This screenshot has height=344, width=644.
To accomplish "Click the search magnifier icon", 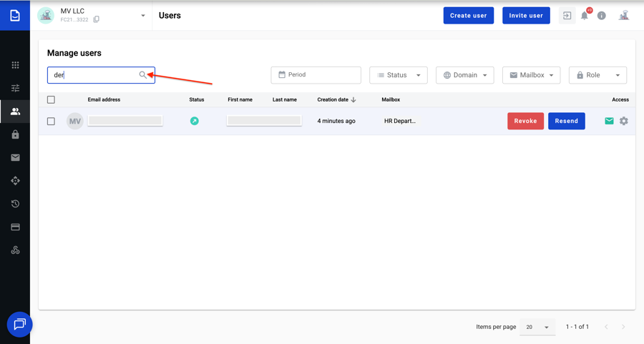I will 143,75.
